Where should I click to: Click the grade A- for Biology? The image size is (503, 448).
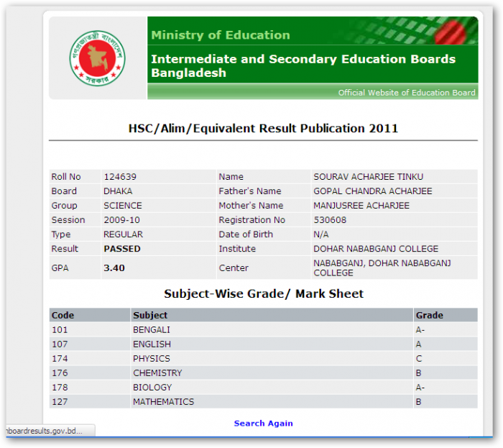tap(420, 388)
